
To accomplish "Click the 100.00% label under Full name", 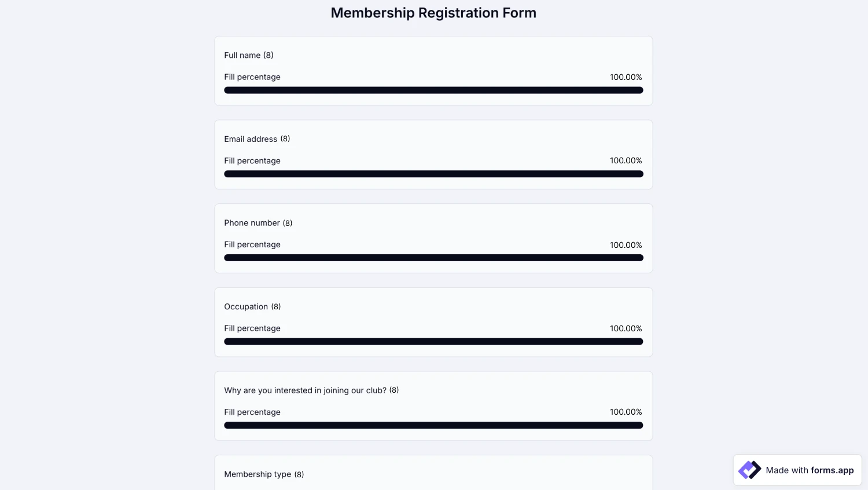I will [x=626, y=76].
